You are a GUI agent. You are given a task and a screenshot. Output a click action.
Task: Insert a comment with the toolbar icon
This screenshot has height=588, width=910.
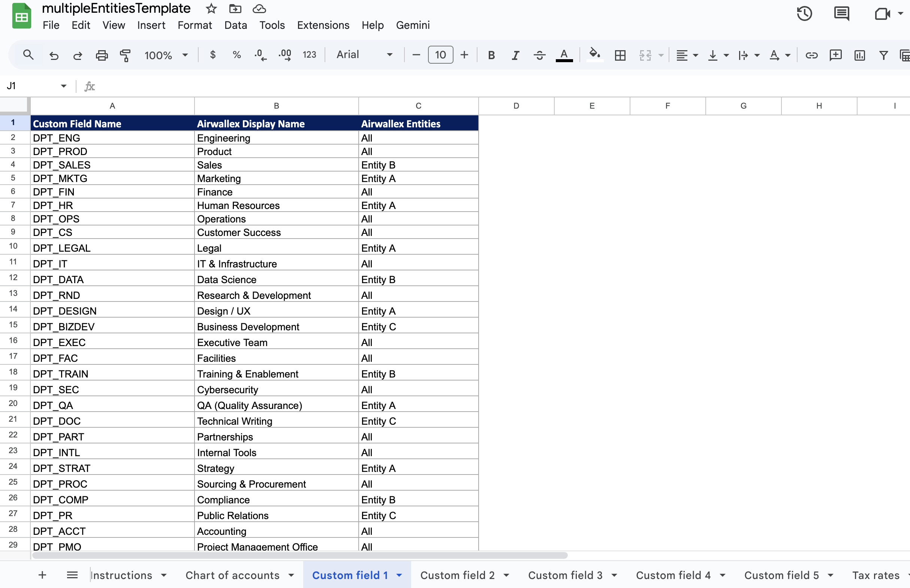coord(835,55)
